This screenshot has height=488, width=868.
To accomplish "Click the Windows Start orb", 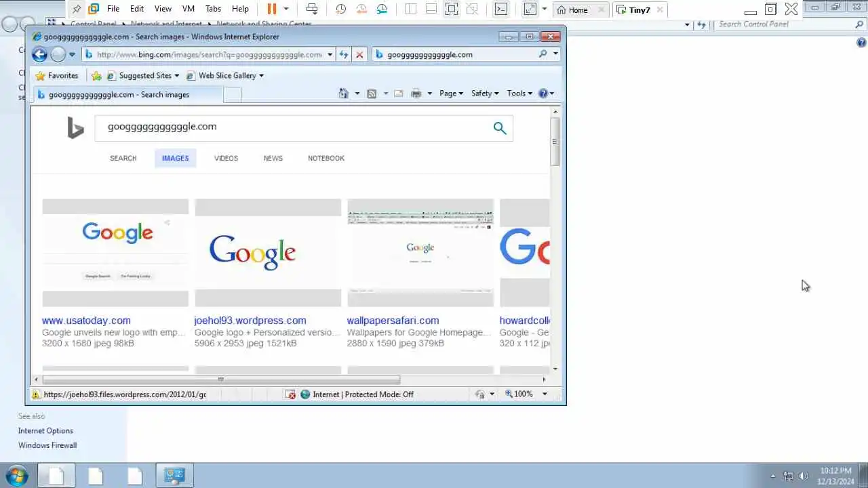I will (16, 475).
